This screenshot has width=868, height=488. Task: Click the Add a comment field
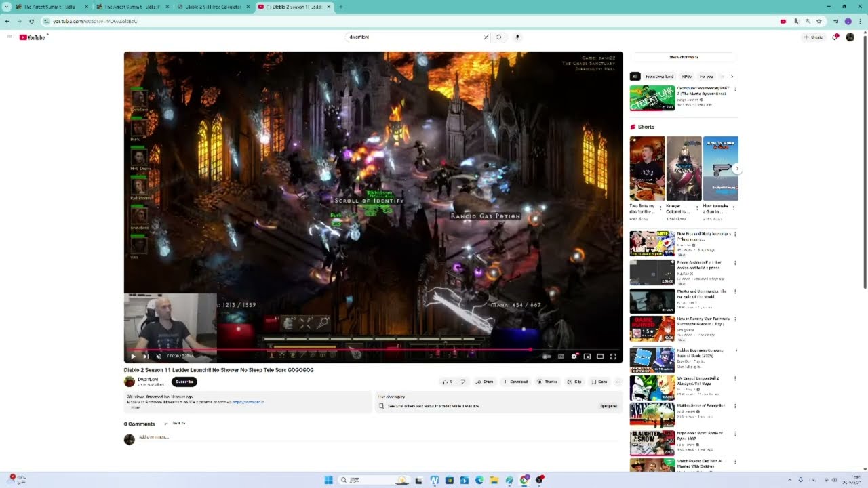pyautogui.click(x=378, y=437)
